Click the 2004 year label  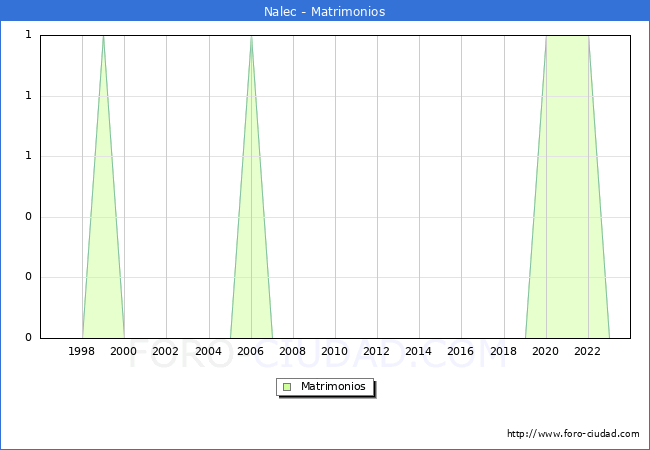click(x=208, y=352)
